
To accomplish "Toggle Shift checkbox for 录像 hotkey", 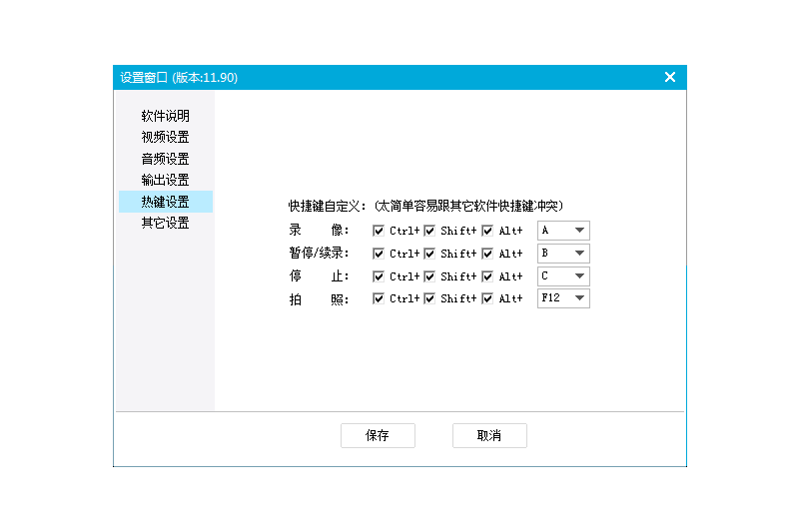I will point(429,231).
